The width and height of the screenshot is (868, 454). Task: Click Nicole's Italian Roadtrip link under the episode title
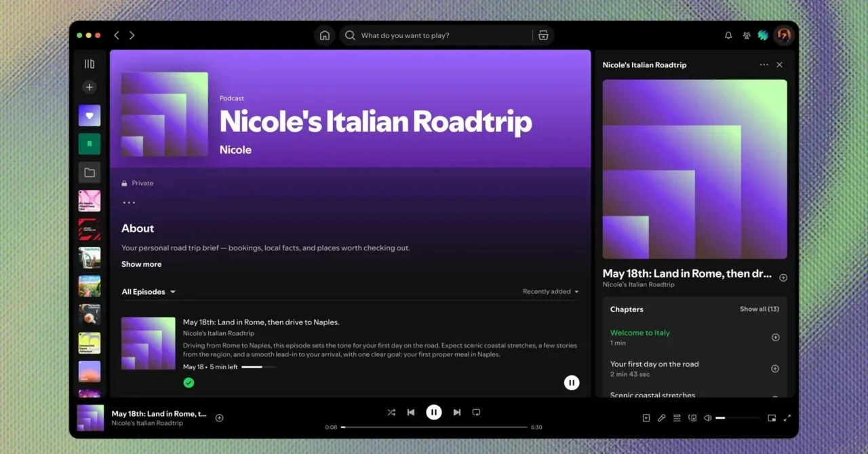[218, 333]
